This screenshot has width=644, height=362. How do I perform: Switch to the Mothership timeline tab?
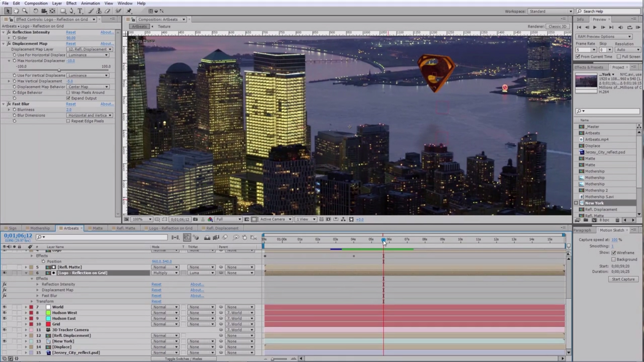coord(40,228)
